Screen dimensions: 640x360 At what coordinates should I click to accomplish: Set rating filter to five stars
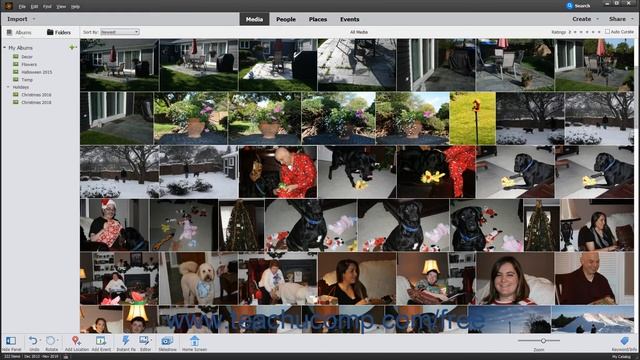599,32
